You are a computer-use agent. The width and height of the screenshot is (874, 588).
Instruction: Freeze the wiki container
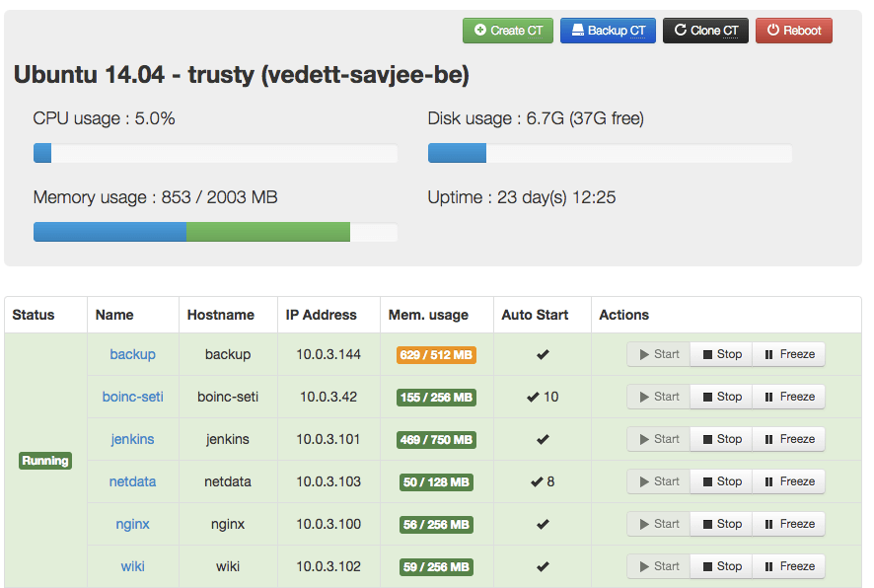coord(789,566)
